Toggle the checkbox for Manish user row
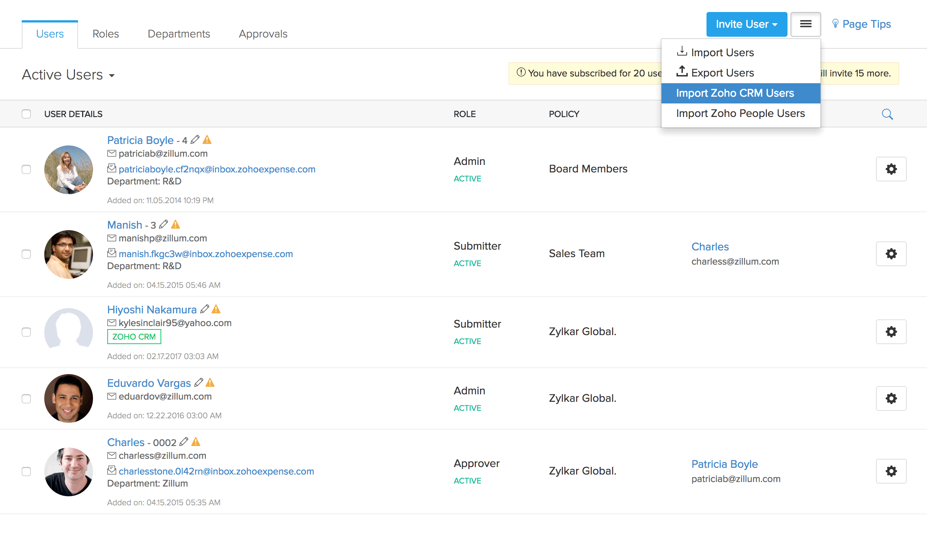Viewport: 927px width, 560px height. [x=27, y=253]
